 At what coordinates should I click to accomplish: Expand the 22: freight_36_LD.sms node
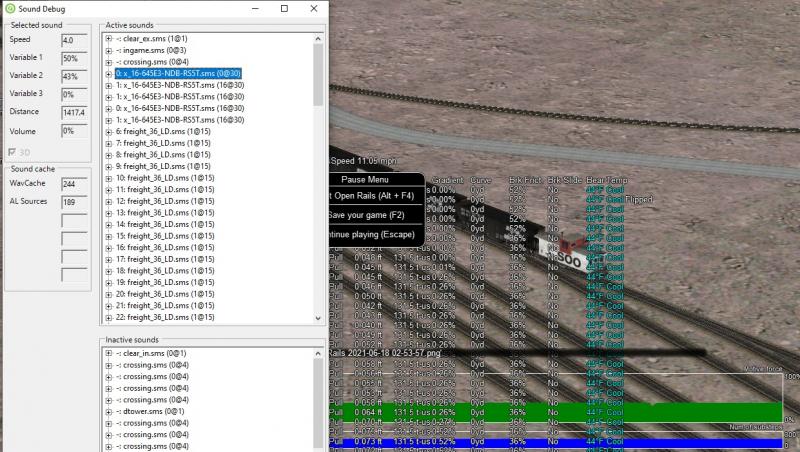click(x=109, y=318)
